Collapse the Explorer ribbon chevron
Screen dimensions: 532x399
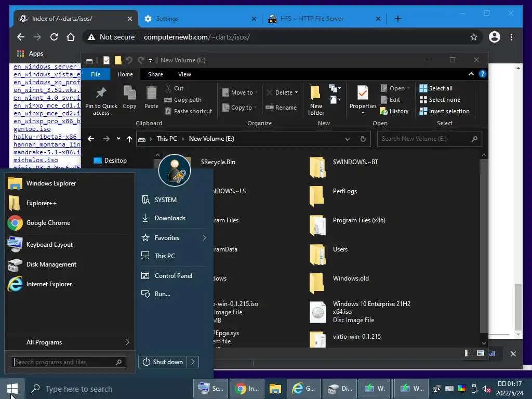(471, 74)
